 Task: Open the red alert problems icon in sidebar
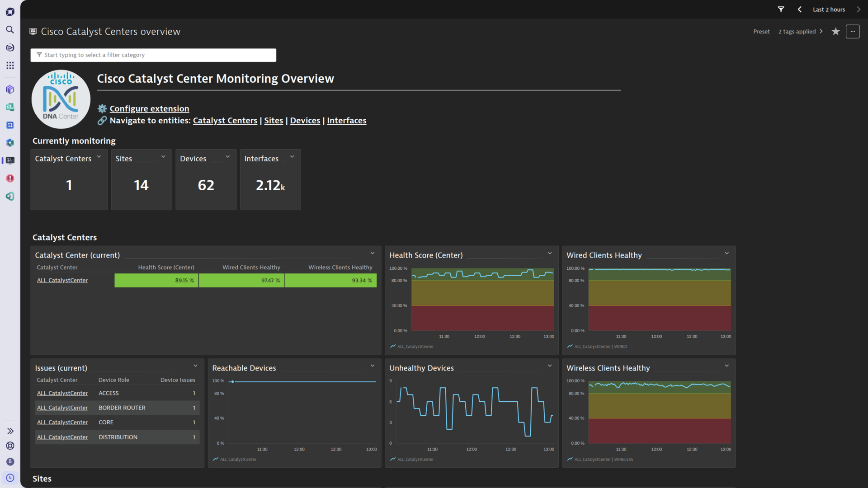pyautogui.click(x=10, y=178)
